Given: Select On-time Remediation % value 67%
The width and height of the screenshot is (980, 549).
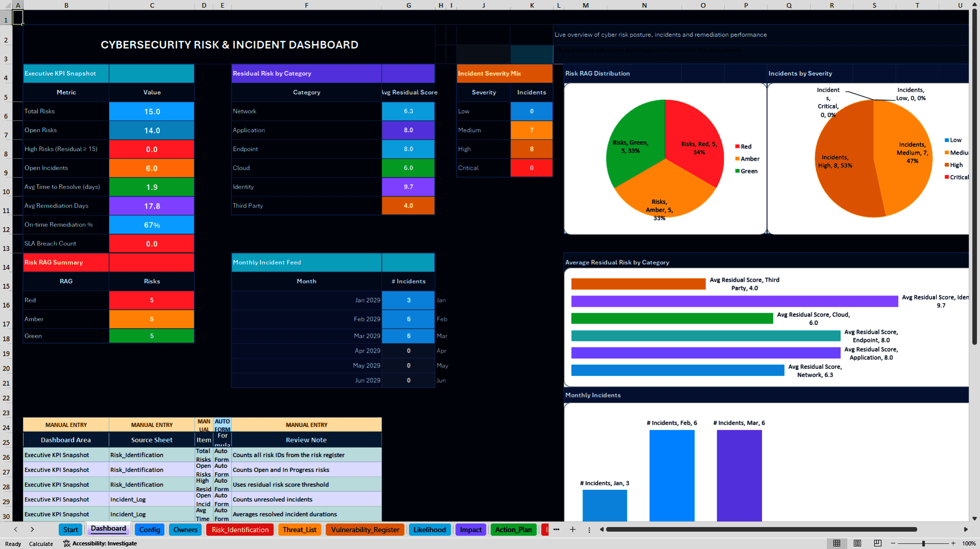Looking at the screenshot, I should point(152,225).
